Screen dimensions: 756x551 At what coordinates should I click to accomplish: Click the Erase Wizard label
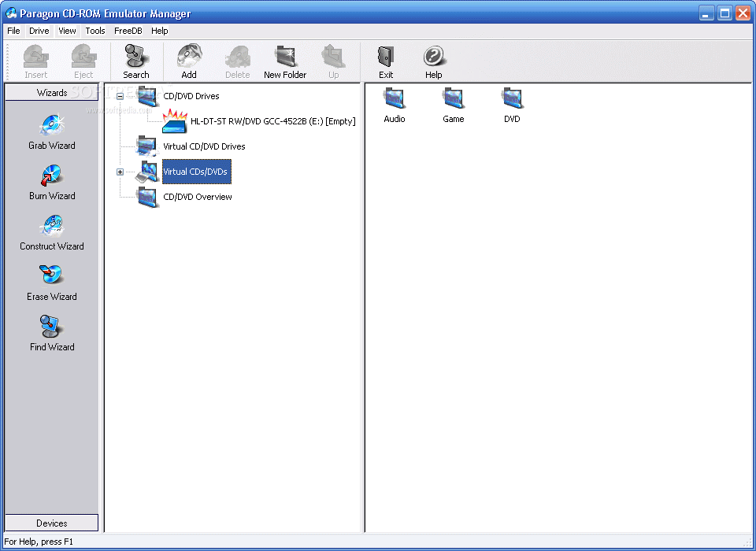(x=52, y=297)
